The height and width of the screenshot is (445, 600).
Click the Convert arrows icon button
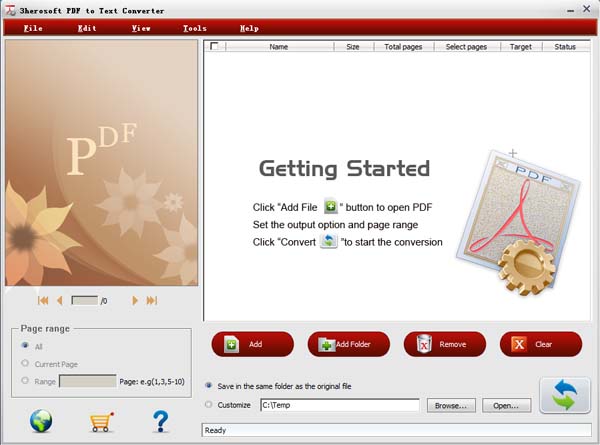coord(565,395)
